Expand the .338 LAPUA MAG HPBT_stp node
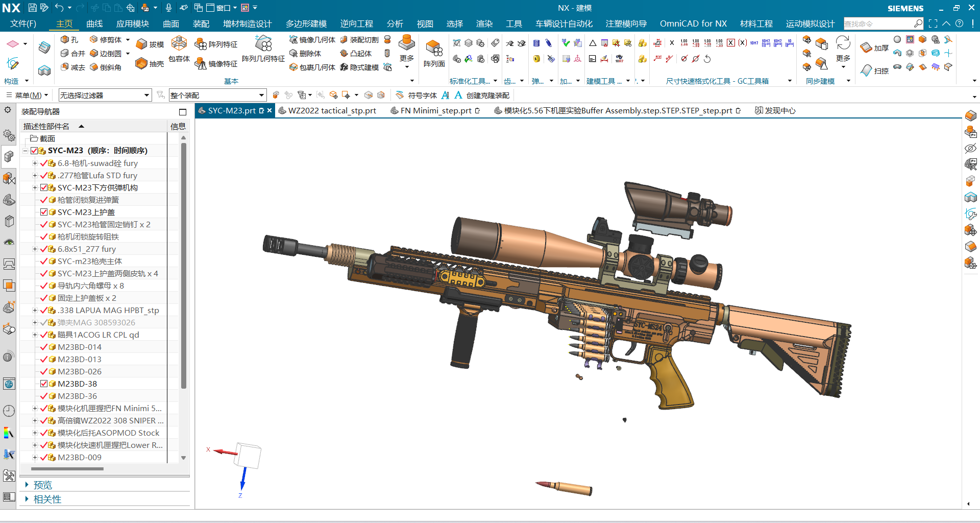The height and width of the screenshot is (523, 980). (35, 311)
